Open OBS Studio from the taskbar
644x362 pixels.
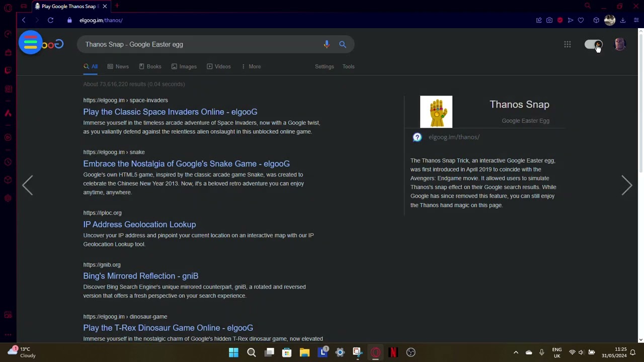click(x=411, y=352)
